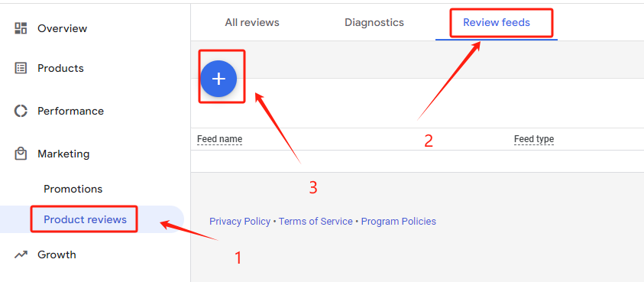Sort by the Feed name column header
The width and height of the screenshot is (644, 282).
pos(220,139)
